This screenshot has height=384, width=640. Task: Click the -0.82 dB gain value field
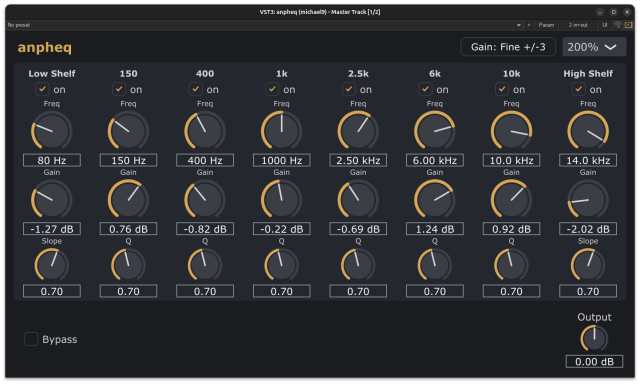(205, 229)
